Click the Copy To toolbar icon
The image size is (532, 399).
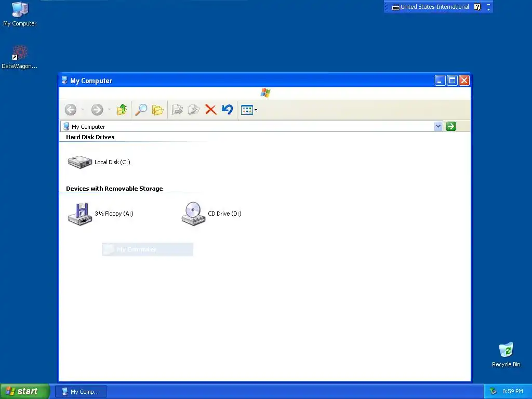click(194, 110)
